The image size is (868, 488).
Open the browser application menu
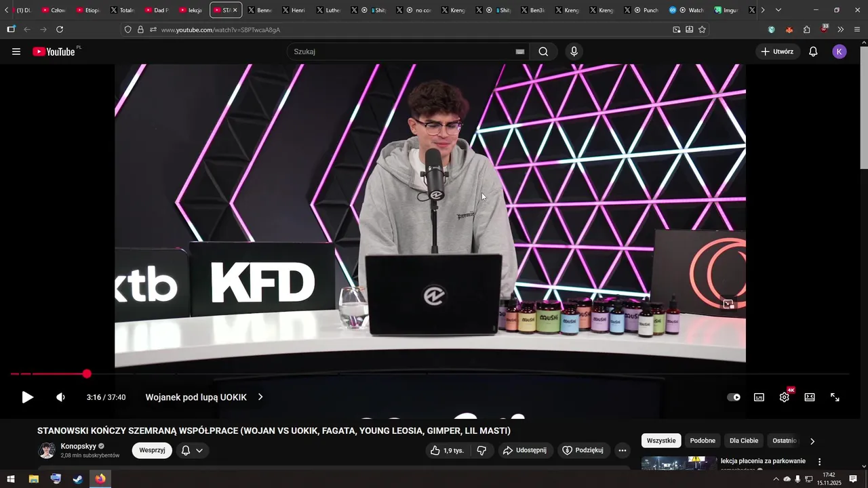pyautogui.click(x=857, y=30)
